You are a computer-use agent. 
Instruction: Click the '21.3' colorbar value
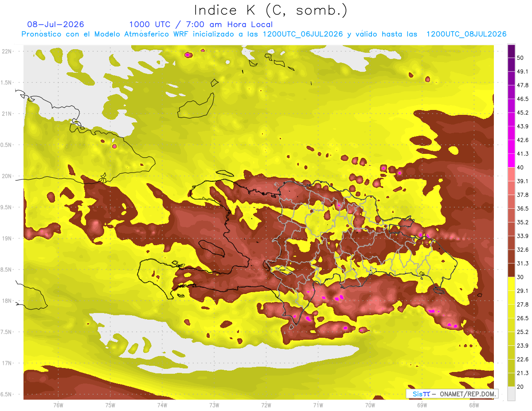pos(523,373)
